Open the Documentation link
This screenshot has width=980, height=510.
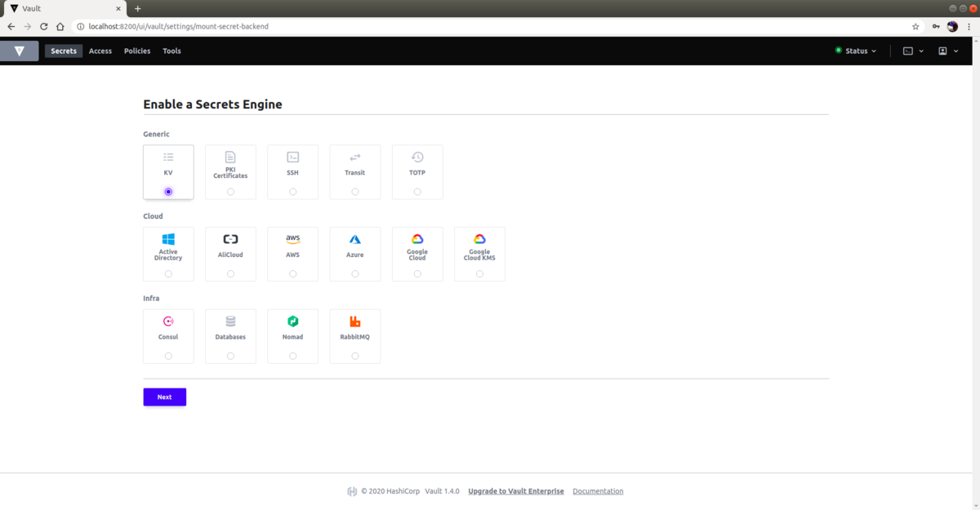click(598, 491)
